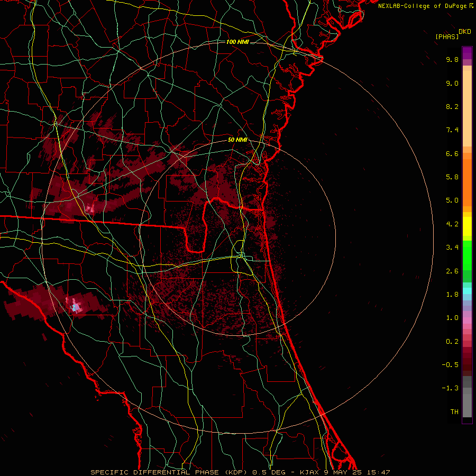The width and height of the screenshot is (476, 476).
Task: Click the 6.6 scale value label
Action: [452, 153]
